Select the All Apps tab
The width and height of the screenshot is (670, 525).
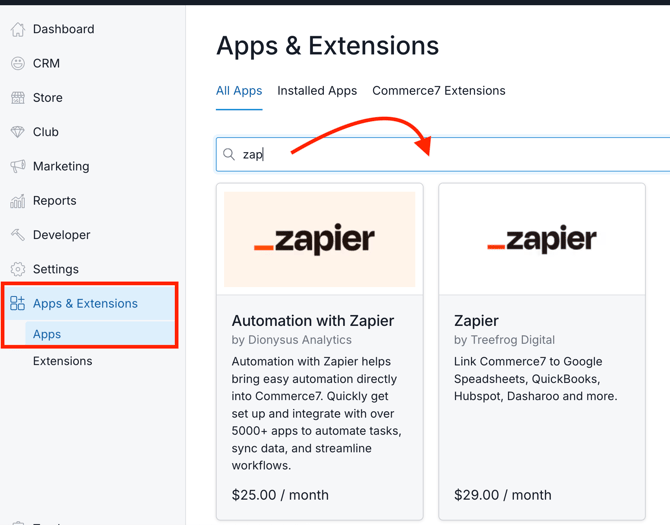(239, 91)
